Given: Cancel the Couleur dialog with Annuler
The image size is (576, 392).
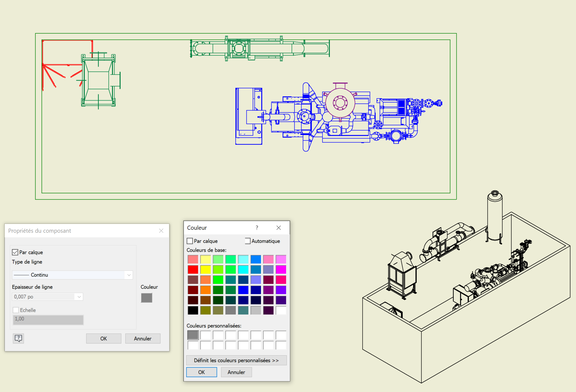Looking at the screenshot, I should (x=236, y=372).
